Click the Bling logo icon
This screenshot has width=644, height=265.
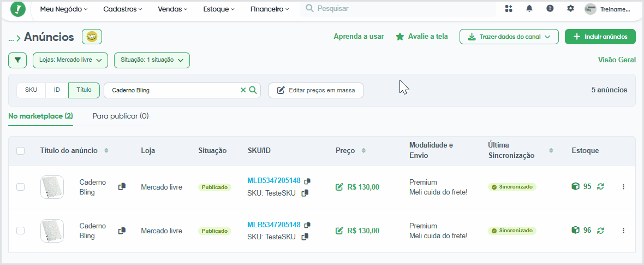(x=18, y=8)
